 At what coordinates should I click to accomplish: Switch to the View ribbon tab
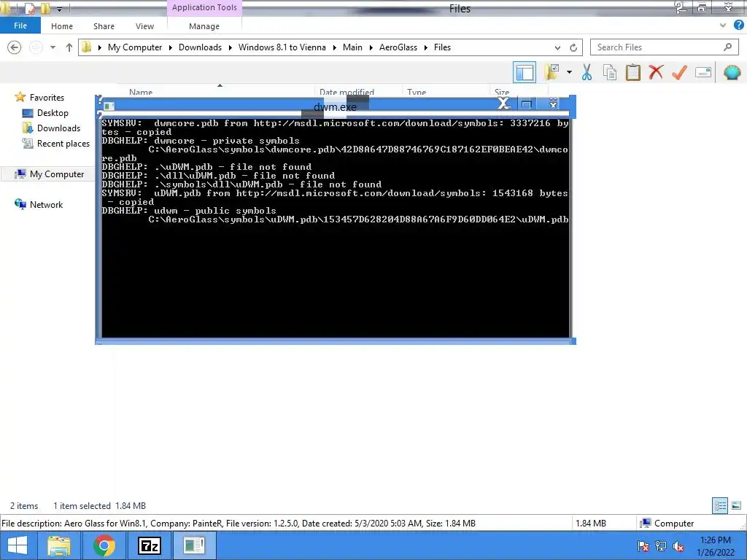coord(145,26)
